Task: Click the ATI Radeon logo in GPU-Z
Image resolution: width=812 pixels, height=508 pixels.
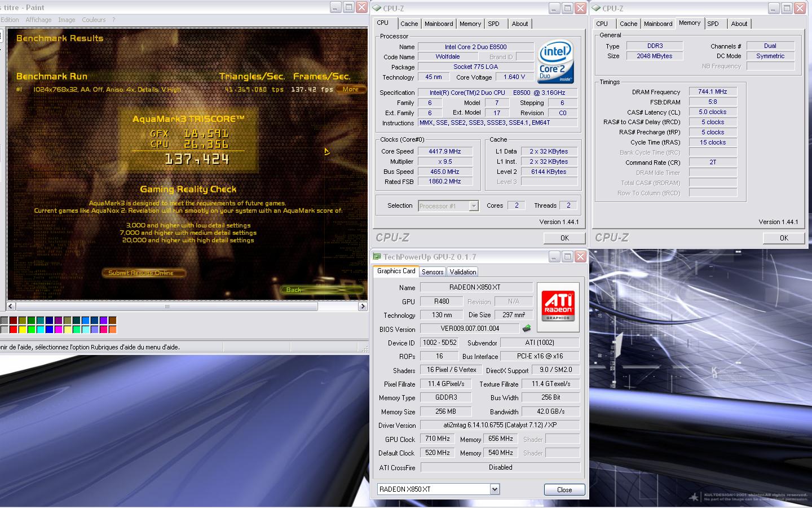Action: (558, 306)
